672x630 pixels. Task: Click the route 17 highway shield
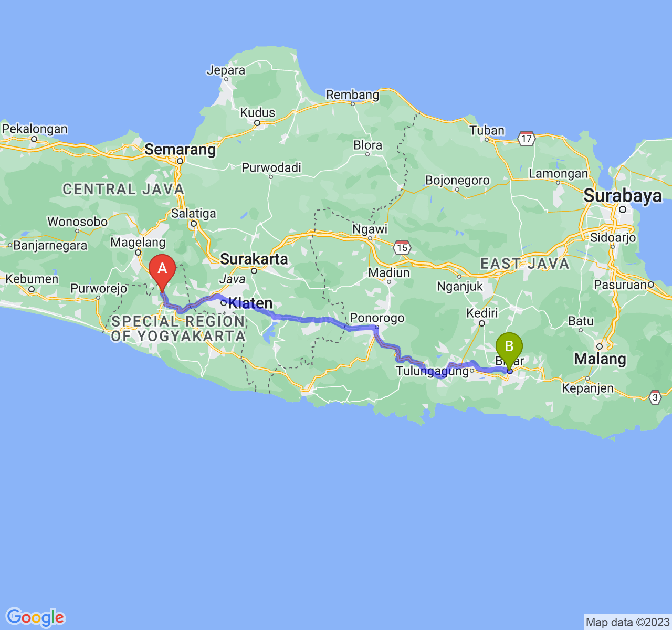tap(527, 139)
